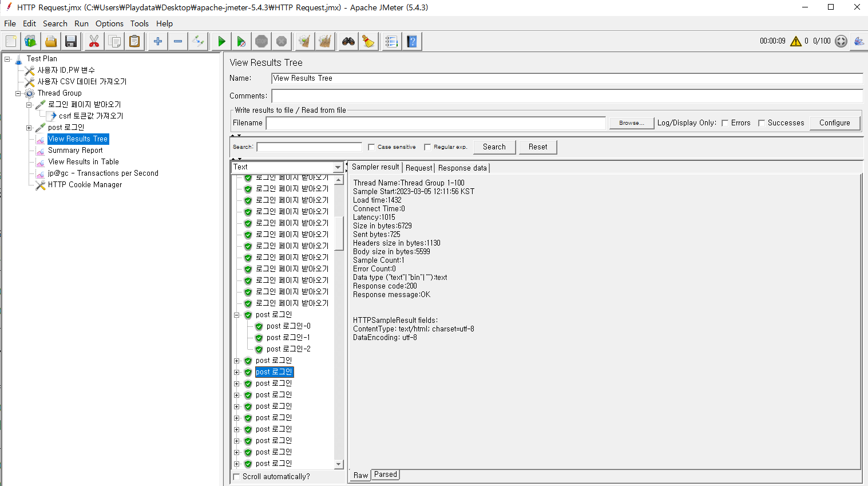Open the File menu
Screen dimensions: 868x486
tap(10, 23)
